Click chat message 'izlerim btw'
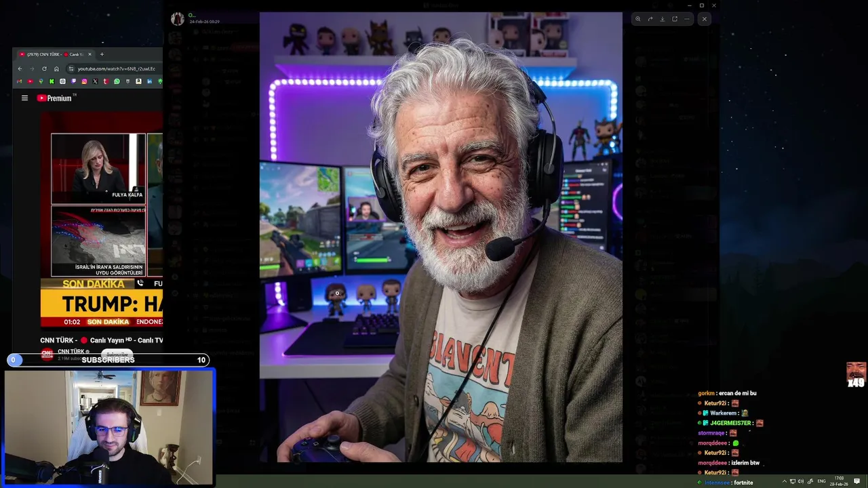This screenshot has width=868, height=488. point(745,463)
